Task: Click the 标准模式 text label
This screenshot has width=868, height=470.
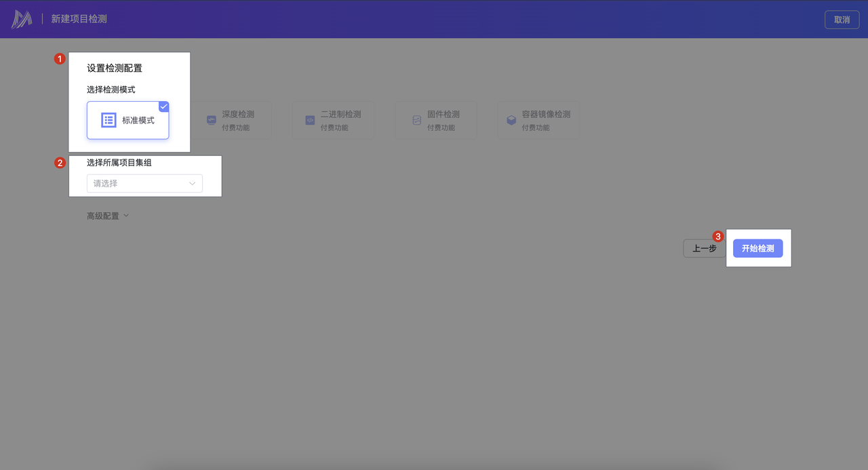Action: pos(138,120)
